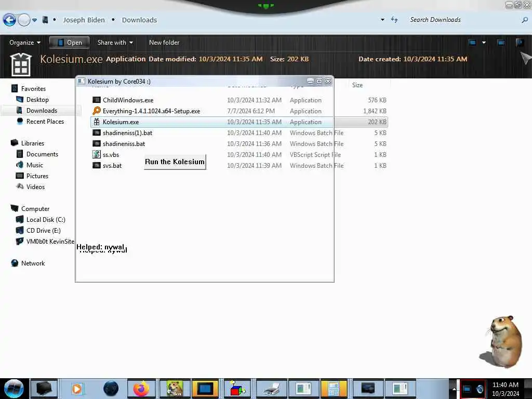Select the shadineniss(1).bat file
The image size is (532, 399).
(x=128, y=132)
